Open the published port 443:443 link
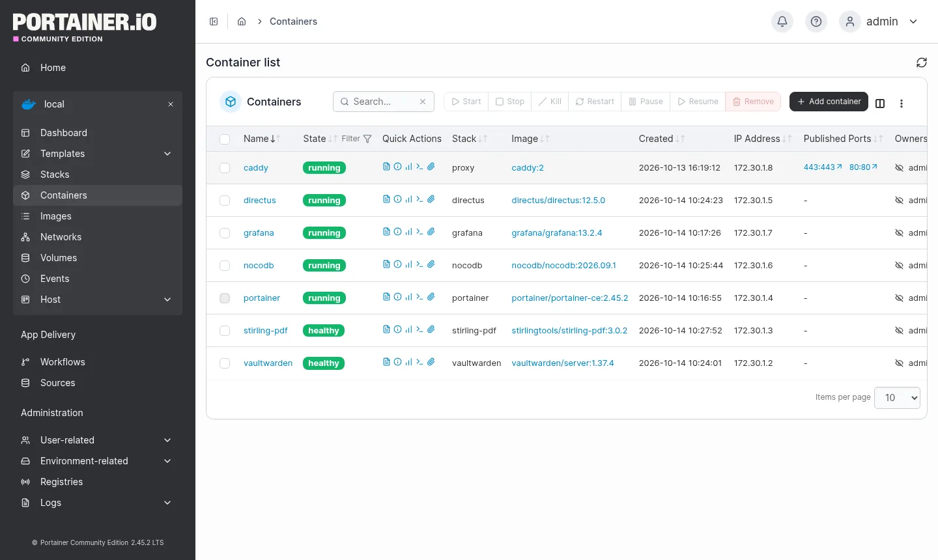938x560 pixels. pos(823,167)
